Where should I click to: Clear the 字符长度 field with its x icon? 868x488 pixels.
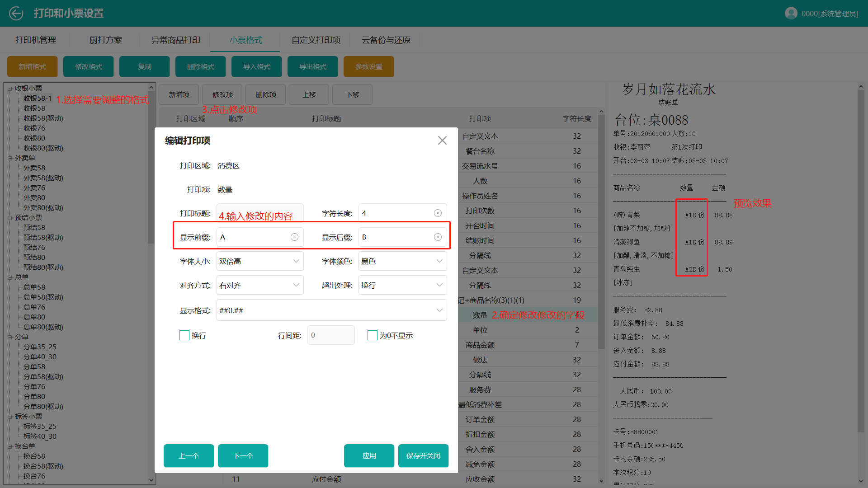pyautogui.click(x=438, y=213)
